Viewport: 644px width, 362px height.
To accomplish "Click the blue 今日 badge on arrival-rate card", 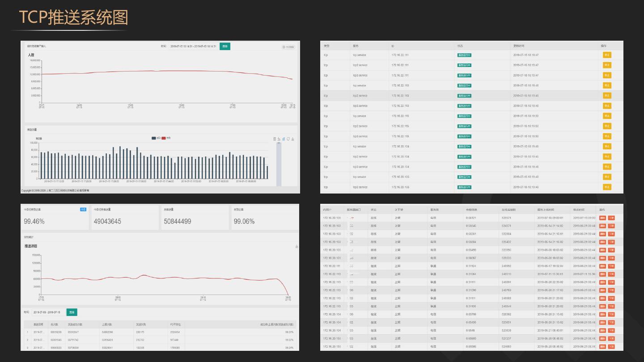I will pos(83,209).
